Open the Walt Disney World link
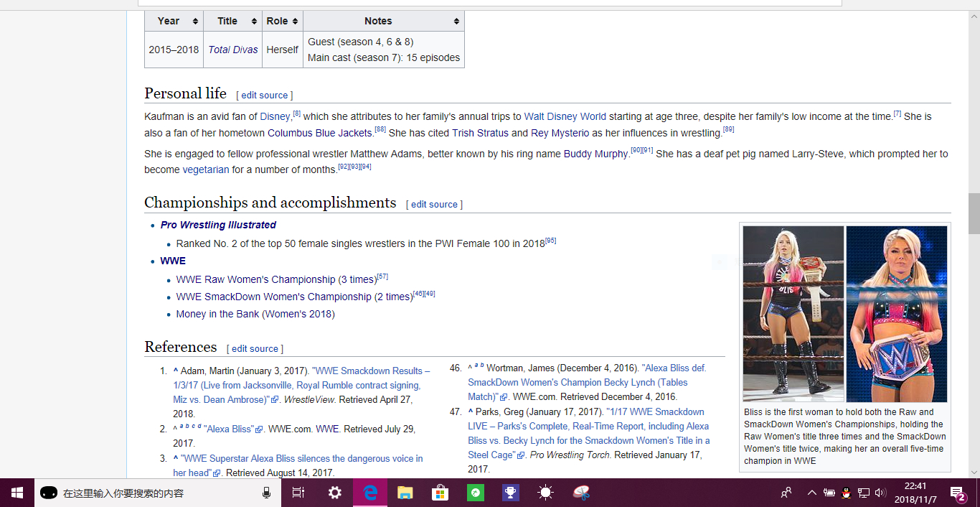Image resolution: width=980 pixels, height=507 pixels. tap(565, 116)
